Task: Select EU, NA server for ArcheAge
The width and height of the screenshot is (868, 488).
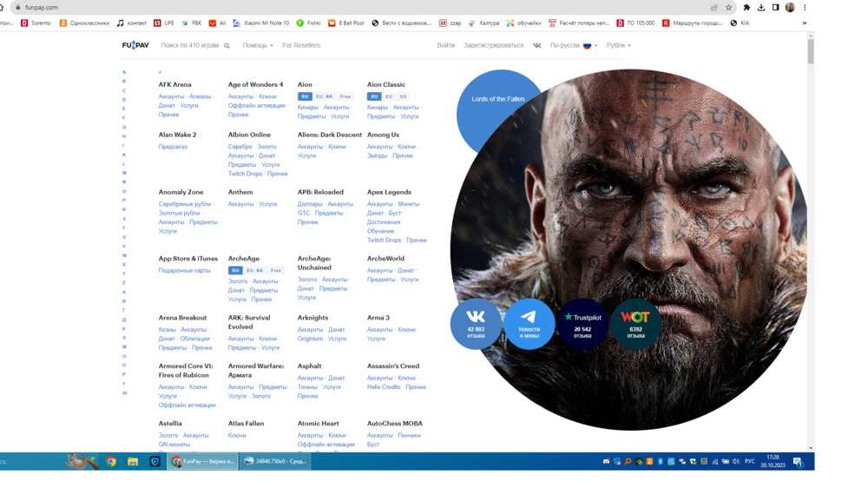Action: pos(255,270)
